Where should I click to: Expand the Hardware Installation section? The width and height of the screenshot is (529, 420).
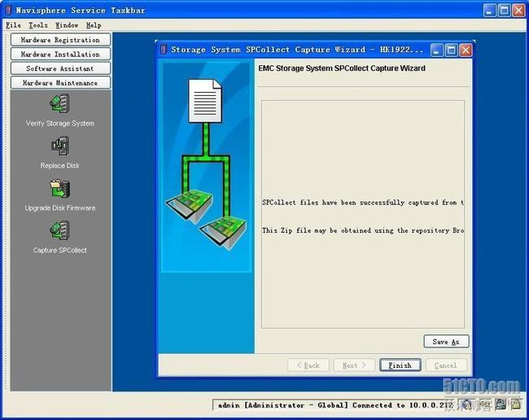(x=60, y=55)
